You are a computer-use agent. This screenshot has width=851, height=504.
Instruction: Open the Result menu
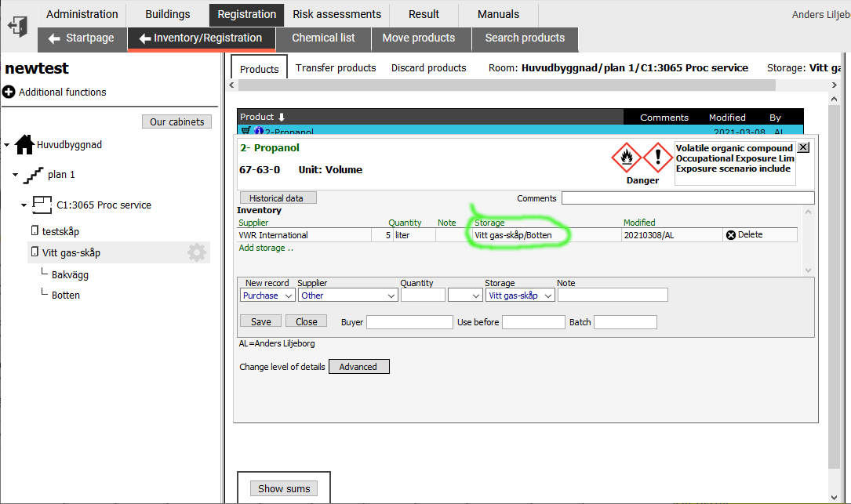click(424, 14)
